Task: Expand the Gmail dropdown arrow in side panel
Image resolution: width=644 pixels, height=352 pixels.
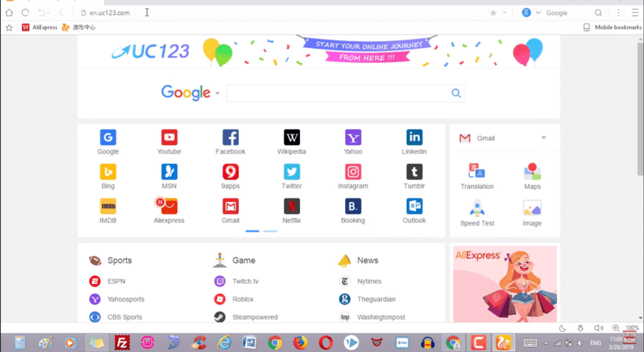Action: point(543,138)
